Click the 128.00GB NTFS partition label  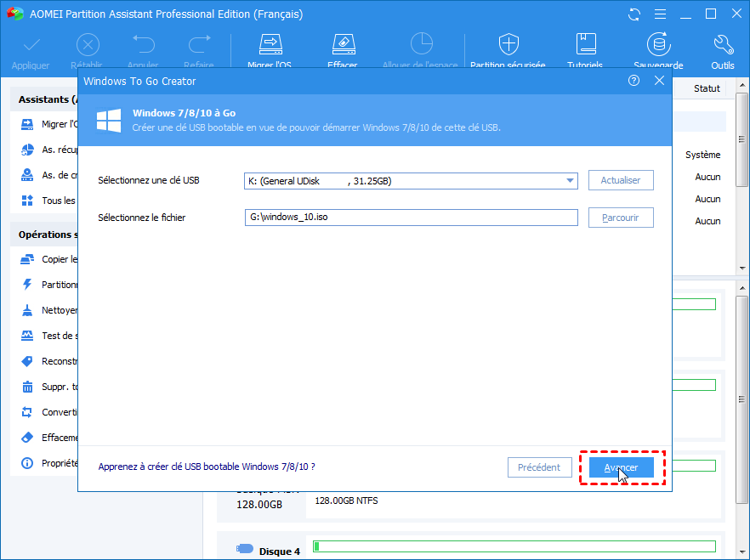coord(346,501)
